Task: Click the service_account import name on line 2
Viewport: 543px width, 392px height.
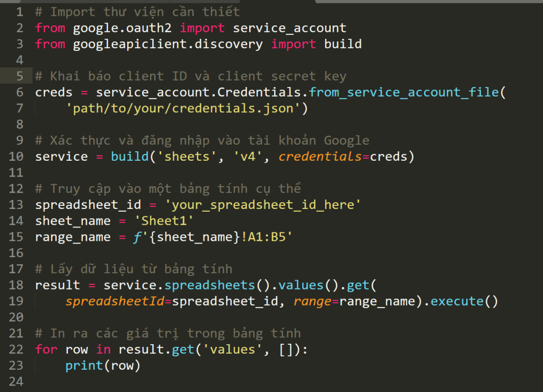Action: (x=290, y=28)
